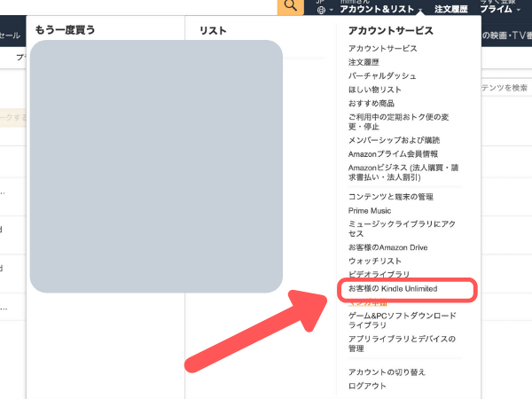Screen dimensions: 532x399
Task: Expand the プライム header dropdown
Action: 500,8
